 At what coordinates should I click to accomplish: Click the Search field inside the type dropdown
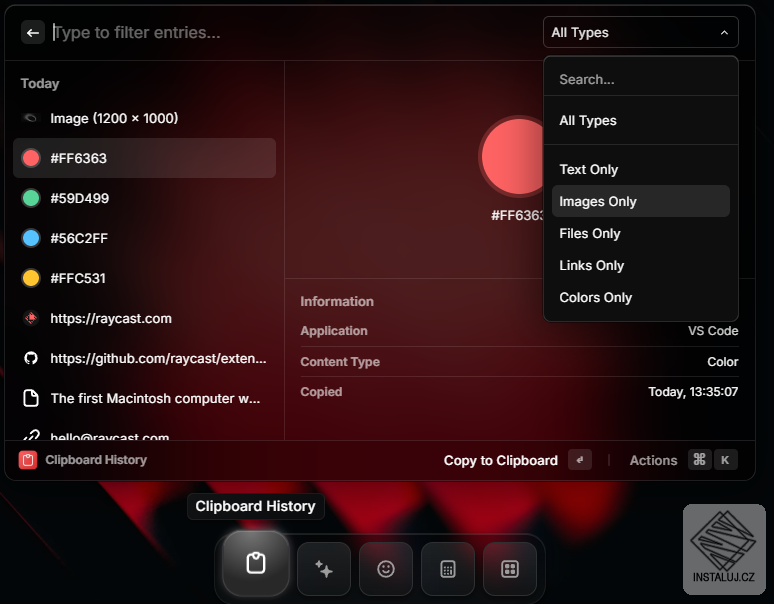pos(640,79)
